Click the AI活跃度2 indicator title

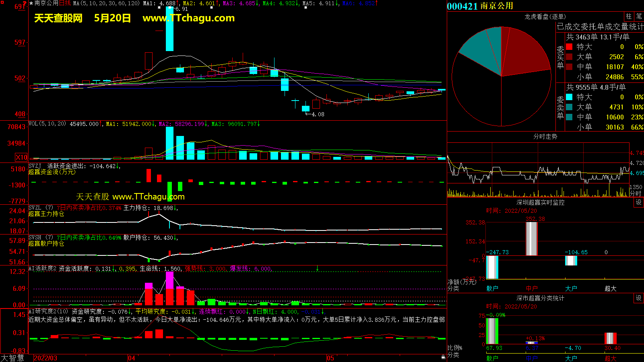point(42,268)
